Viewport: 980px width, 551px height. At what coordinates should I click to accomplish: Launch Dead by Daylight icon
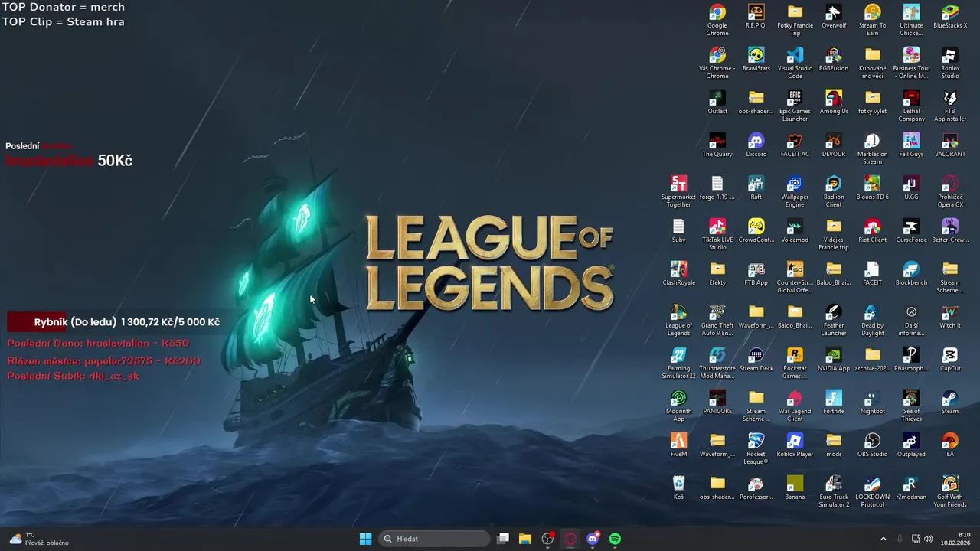(x=872, y=320)
